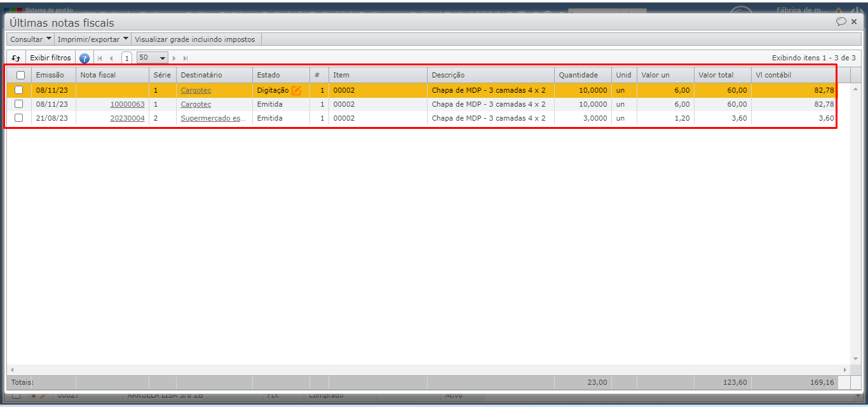Select Valor un 1,20 cell
868x407 pixels.
tap(665, 118)
